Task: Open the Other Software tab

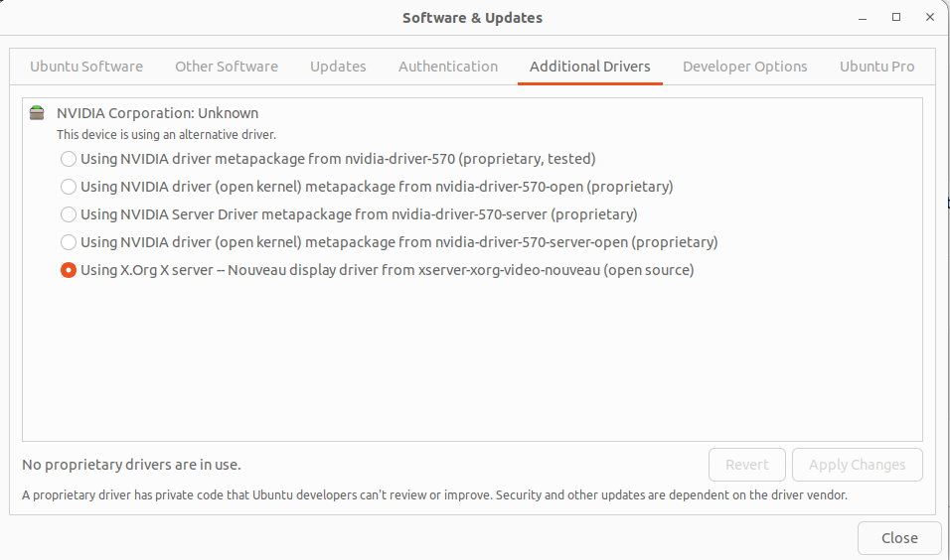Action: click(227, 67)
